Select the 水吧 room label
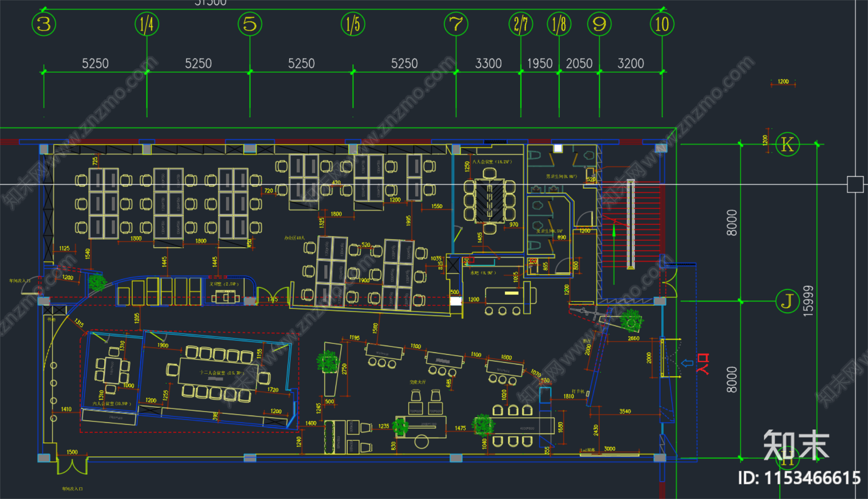Viewport: 868px width, 499px height. click(483, 273)
